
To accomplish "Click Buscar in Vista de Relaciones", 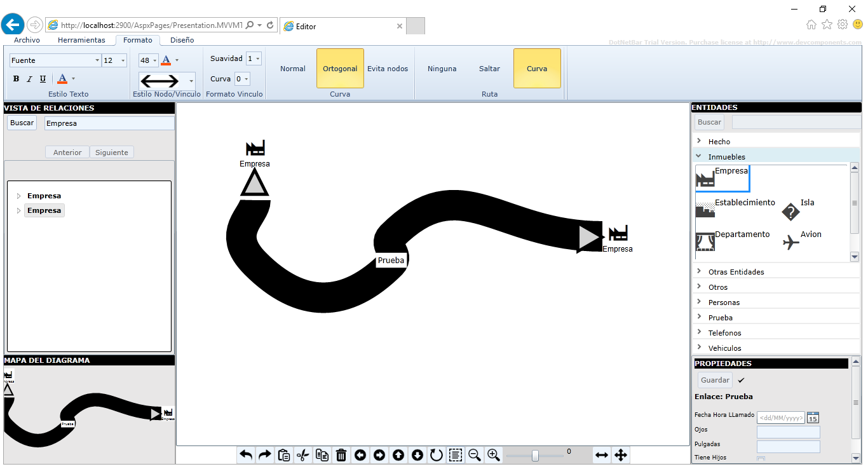I will [x=22, y=123].
